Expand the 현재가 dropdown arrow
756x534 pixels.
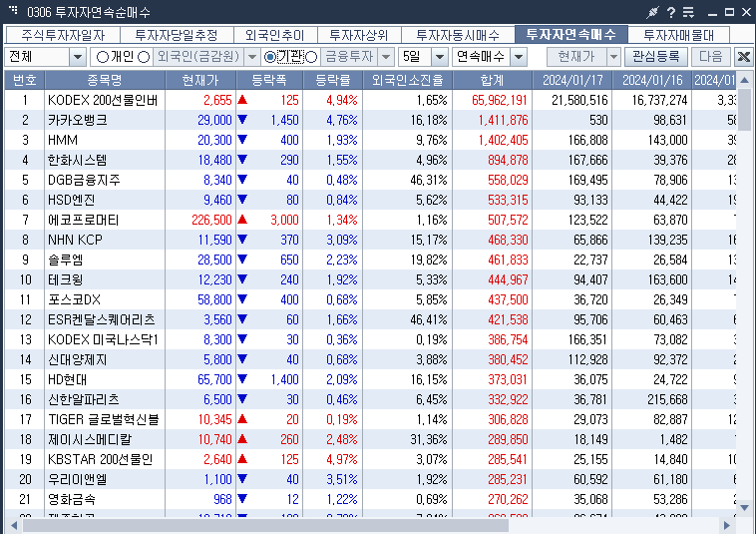tap(613, 57)
